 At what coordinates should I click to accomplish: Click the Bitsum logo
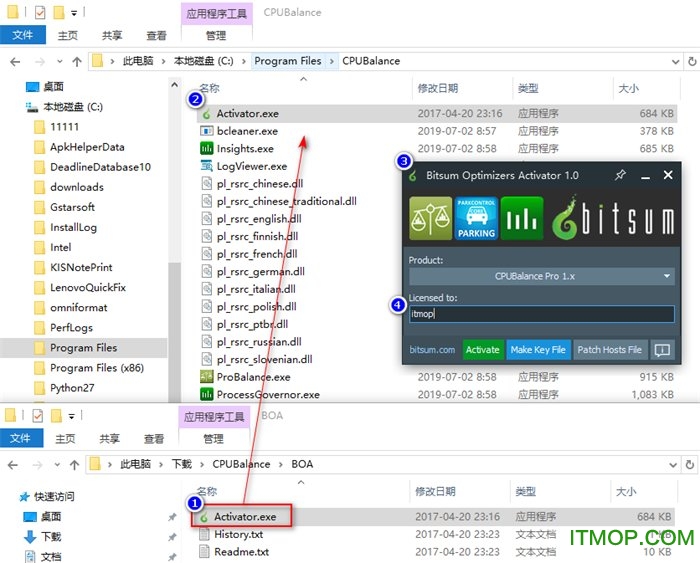612,219
